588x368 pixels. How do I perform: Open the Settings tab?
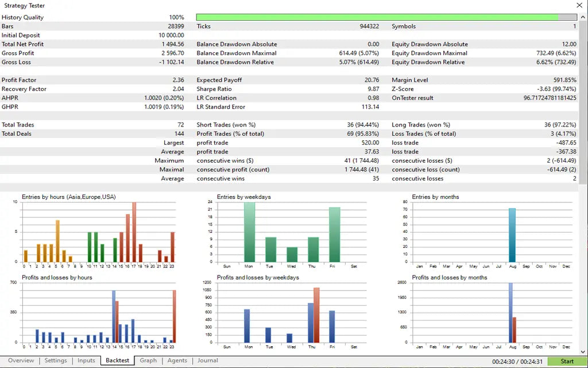tap(56, 361)
